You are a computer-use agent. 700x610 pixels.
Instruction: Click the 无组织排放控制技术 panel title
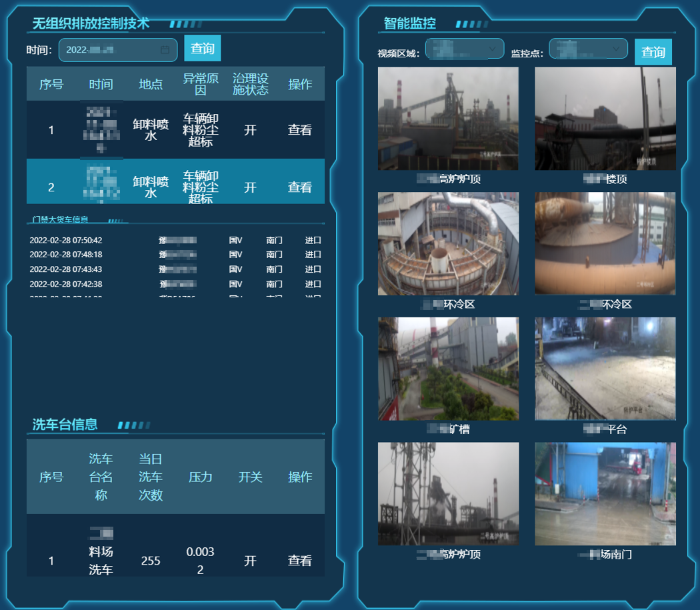tap(91, 23)
